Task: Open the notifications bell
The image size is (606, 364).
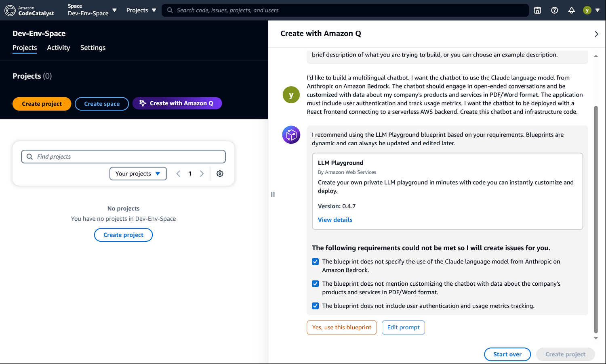Action: 571,10
